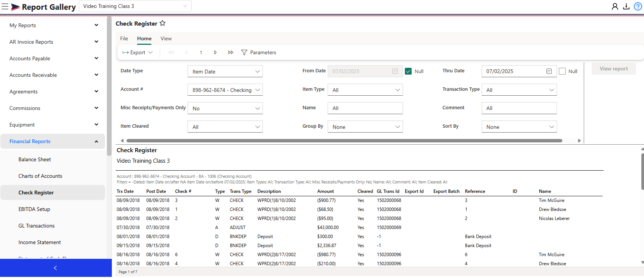Click report scroll up arrow

[x=642, y=149]
